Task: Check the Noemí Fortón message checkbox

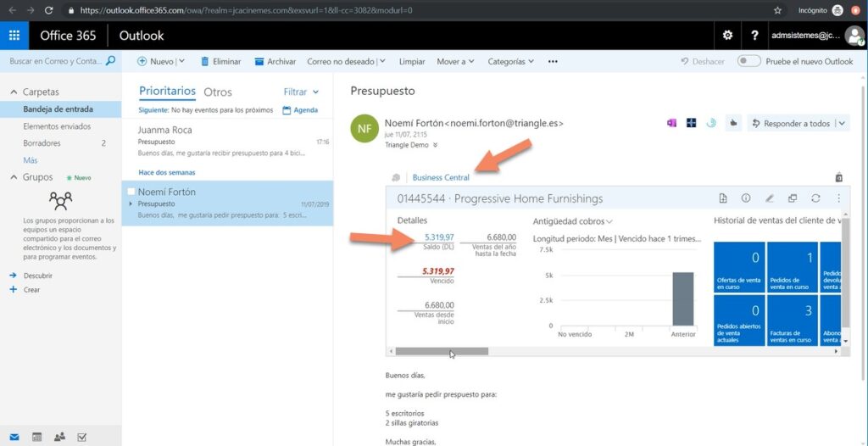Action: coord(131,192)
